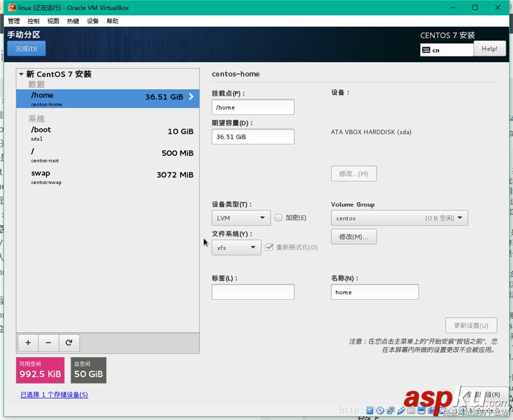Click the remove mount point minus icon
Screen dimensions: 513x420
tap(49, 342)
